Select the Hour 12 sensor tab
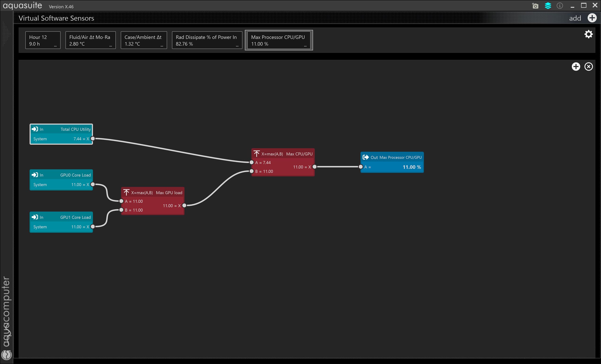This screenshot has height=364, width=601. 43,40
